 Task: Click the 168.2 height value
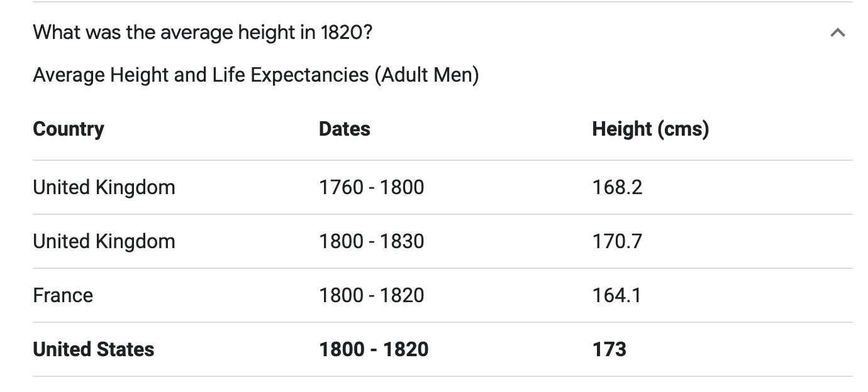617,187
